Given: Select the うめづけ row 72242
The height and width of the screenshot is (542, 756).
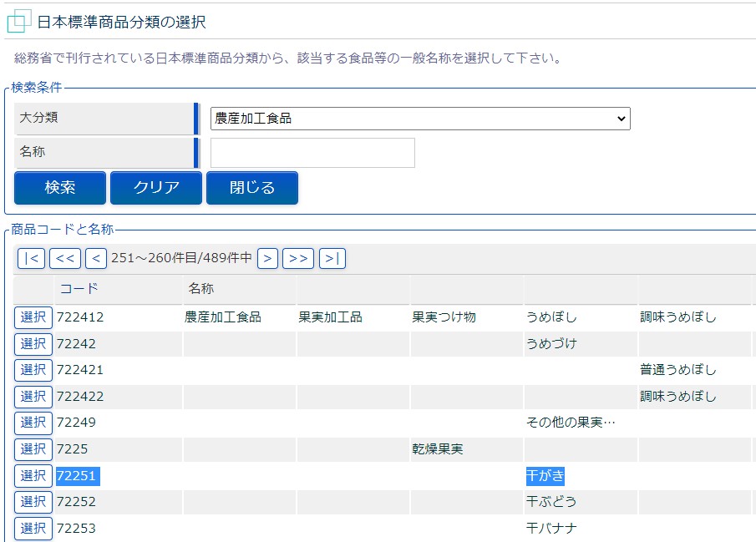Looking at the screenshot, I should click(33, 344).
